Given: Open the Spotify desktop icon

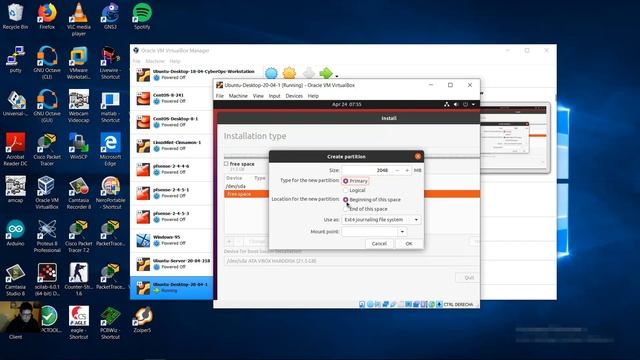Looking at the screenshot, I should click(x=142, y=16).
